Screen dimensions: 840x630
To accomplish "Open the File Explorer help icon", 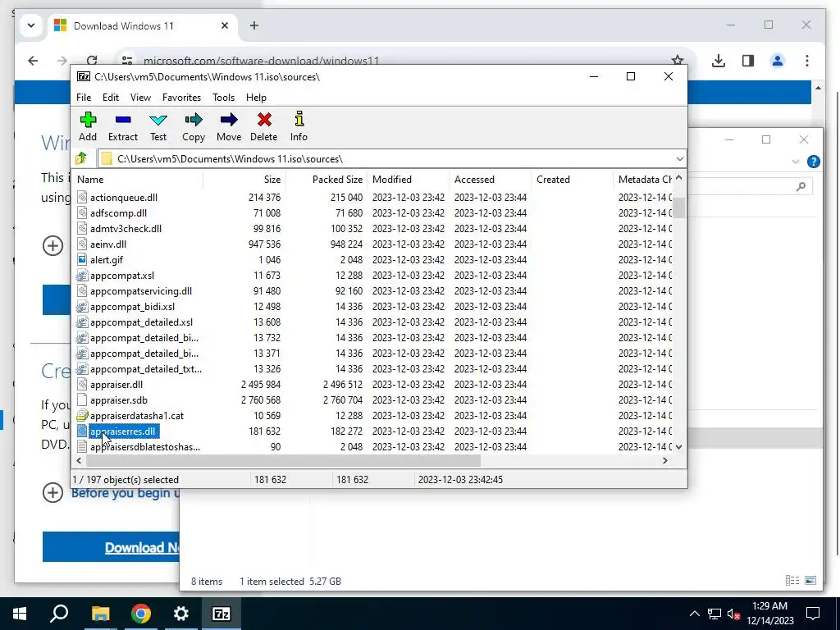I will (x=813, y=162).
